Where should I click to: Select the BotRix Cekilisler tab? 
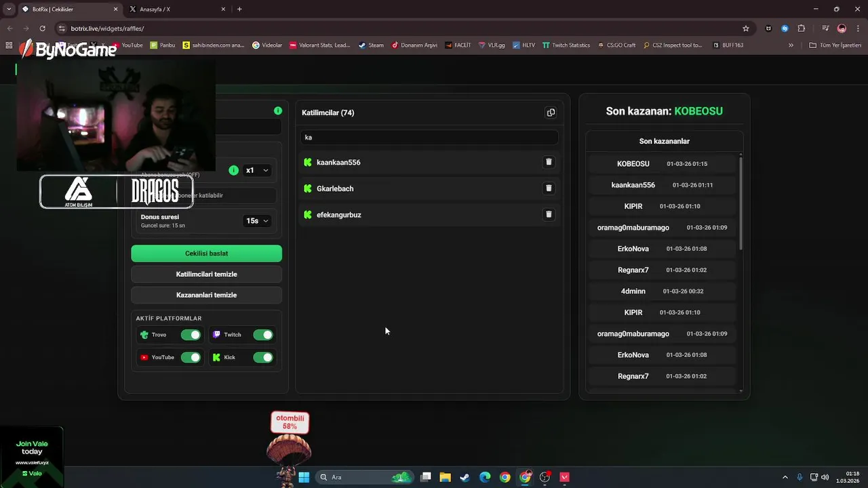pyautogui.click(x=70, y=9)
